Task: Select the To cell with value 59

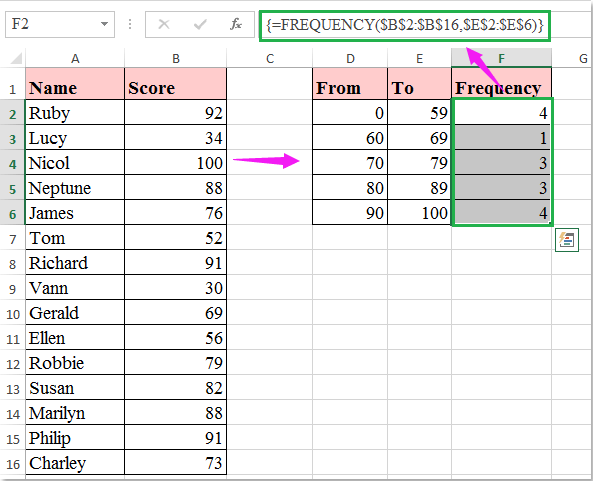Action: pyautogui.click(x=419, y=112)
